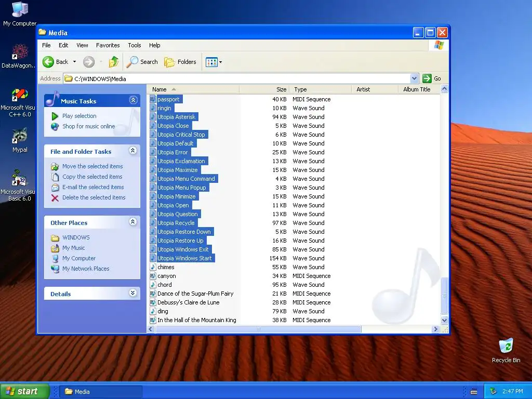Toggle the Folders pane button
This screenshot has height=399, width=532.
pyautogui.click(x=180, y=62)
